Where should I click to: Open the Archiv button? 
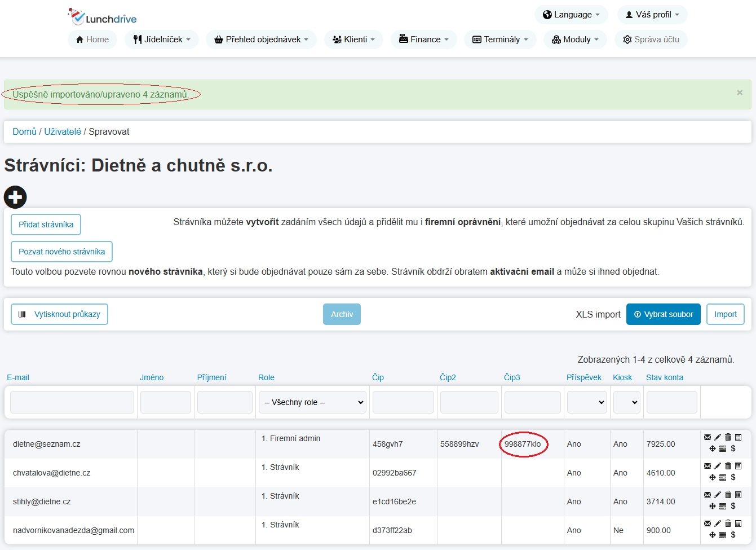(342, 314)
